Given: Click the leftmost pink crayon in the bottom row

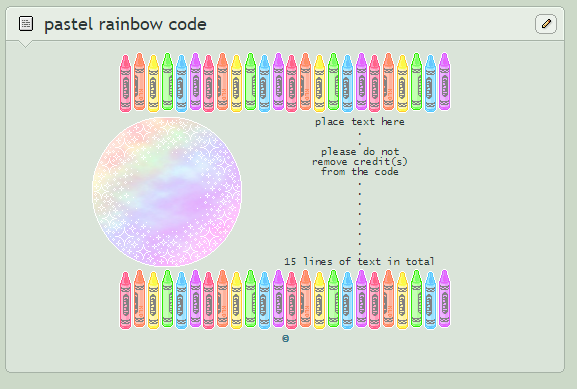Looking at the screenshot, I should point(125,300).
